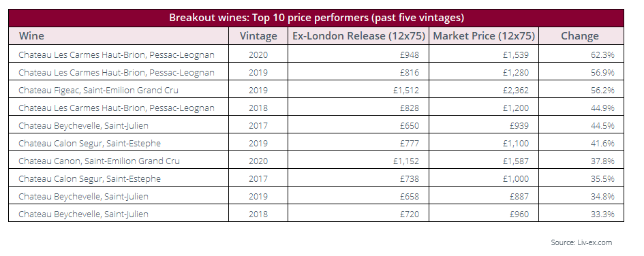Click Chateau Canon, Saint-Emilion Grand Cru
This screenshot has width=644, height=256.
click(x=99, y=161)
